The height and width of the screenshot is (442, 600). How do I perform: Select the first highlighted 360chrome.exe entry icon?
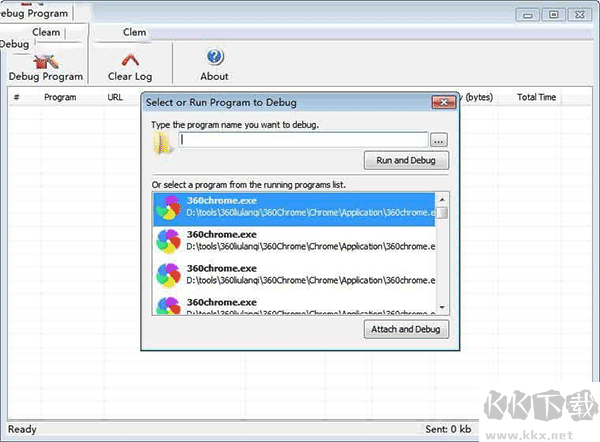(168, 208)
